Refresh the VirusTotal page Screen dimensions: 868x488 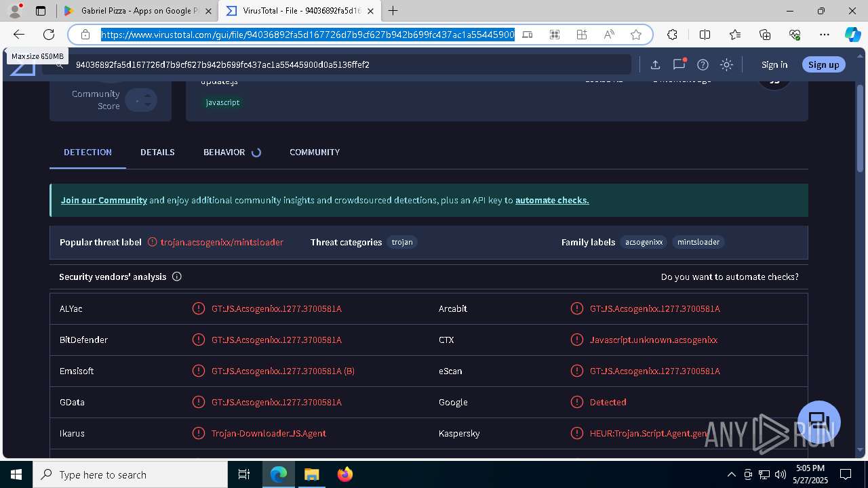(49, 35)
